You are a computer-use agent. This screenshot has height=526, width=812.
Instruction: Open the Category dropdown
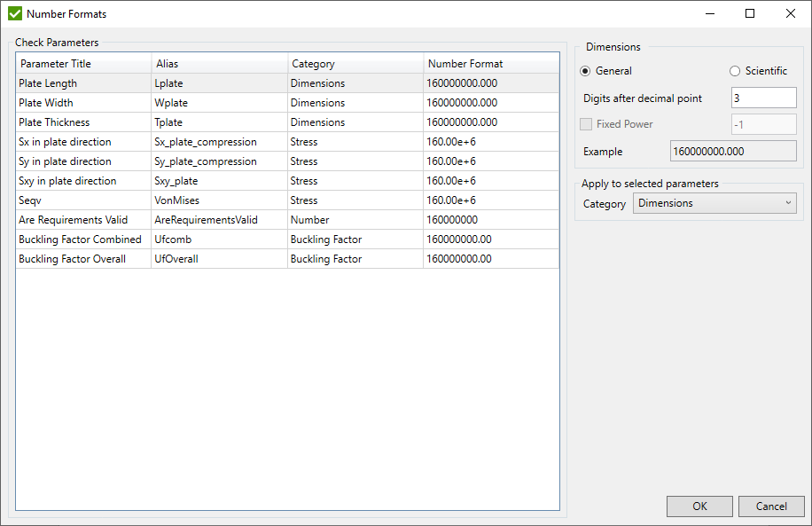(x=714, y=203)
